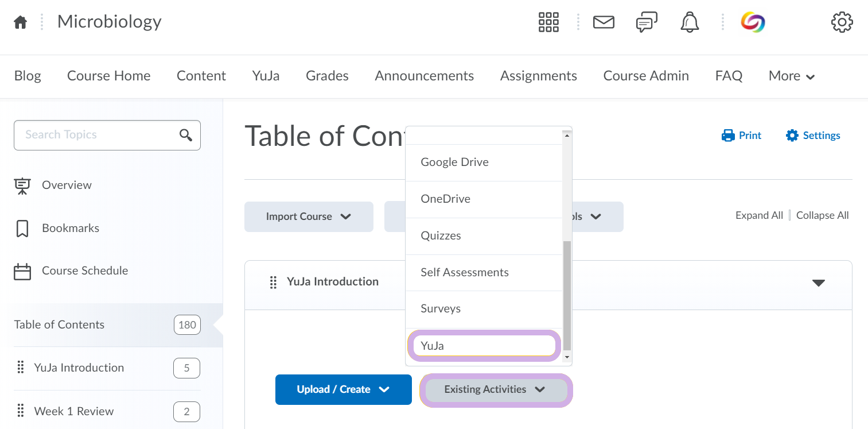This screenshot has width=868, height=429.
Task: Open the Content navigation link
Action: coord(201,76)
